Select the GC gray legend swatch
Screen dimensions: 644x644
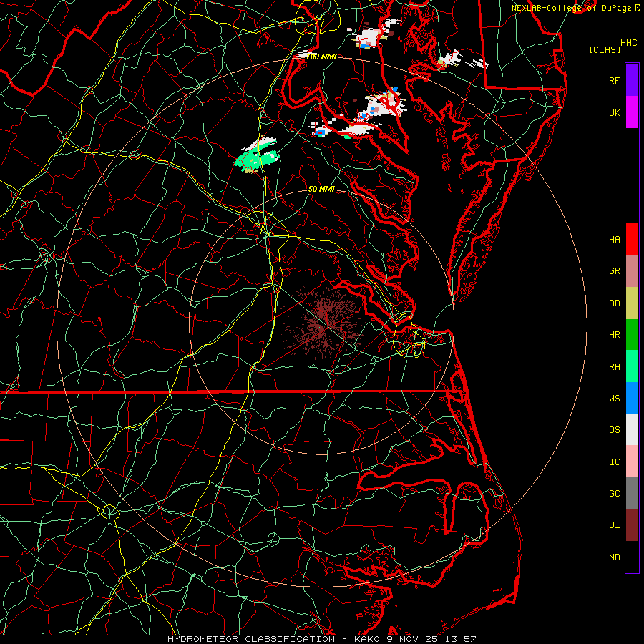[x=632, y=493]
